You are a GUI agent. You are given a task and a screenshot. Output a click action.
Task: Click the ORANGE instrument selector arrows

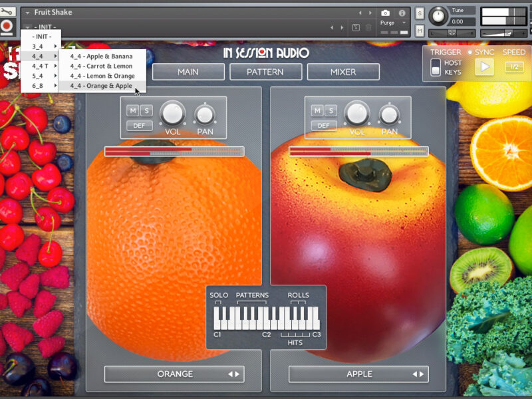point(234,374)
